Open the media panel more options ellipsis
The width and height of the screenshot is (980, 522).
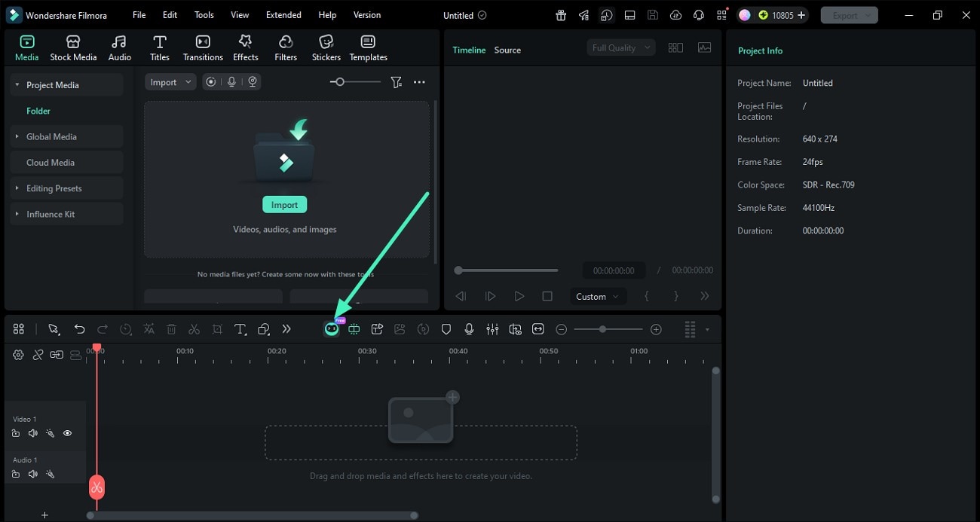pos(419,82)
